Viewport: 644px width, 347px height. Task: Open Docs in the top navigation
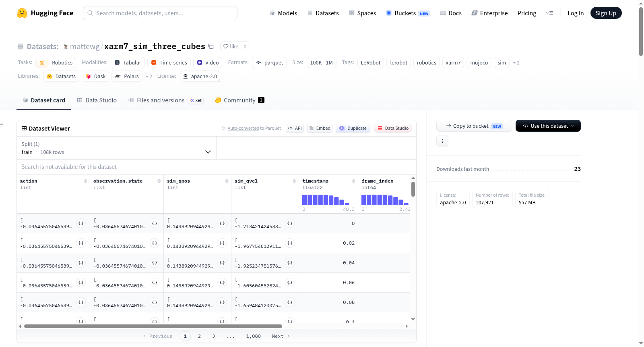[451, 13]
